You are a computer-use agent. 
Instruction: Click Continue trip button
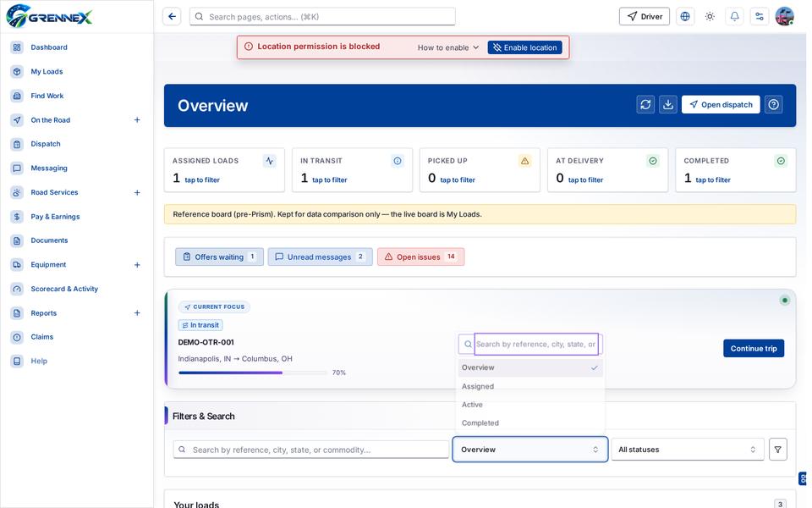click(754, 348)
